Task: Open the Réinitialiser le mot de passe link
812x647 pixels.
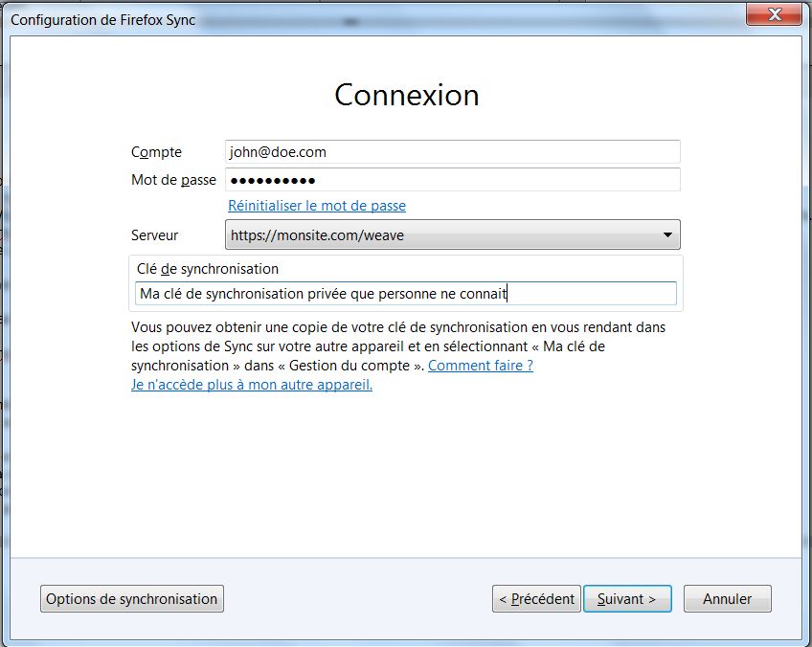Action: 317,206
